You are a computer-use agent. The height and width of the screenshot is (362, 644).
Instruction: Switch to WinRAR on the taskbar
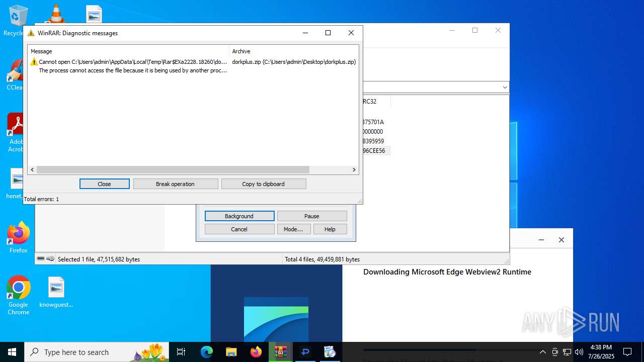pyautogui.click(x=281, y=352)
